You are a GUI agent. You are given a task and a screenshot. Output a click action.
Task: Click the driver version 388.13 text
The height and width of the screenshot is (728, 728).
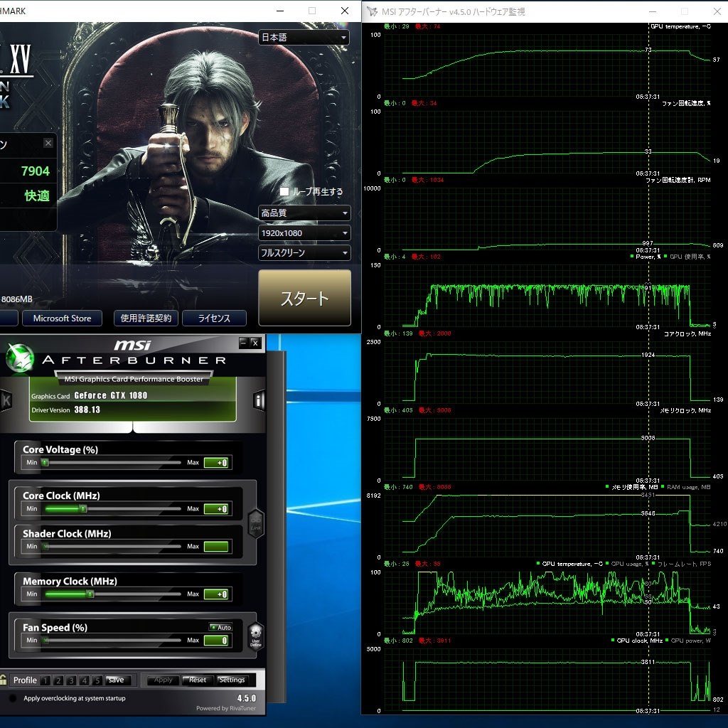point(87,409)
